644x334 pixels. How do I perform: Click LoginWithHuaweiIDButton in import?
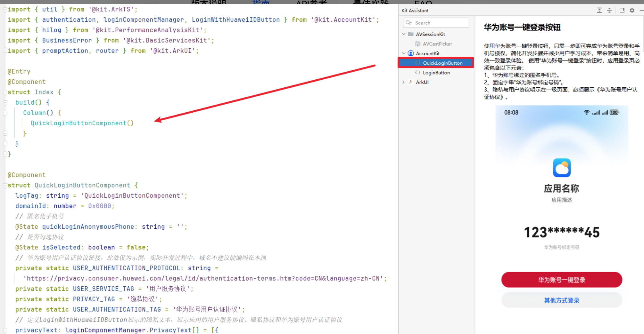(x=236, y=20)
